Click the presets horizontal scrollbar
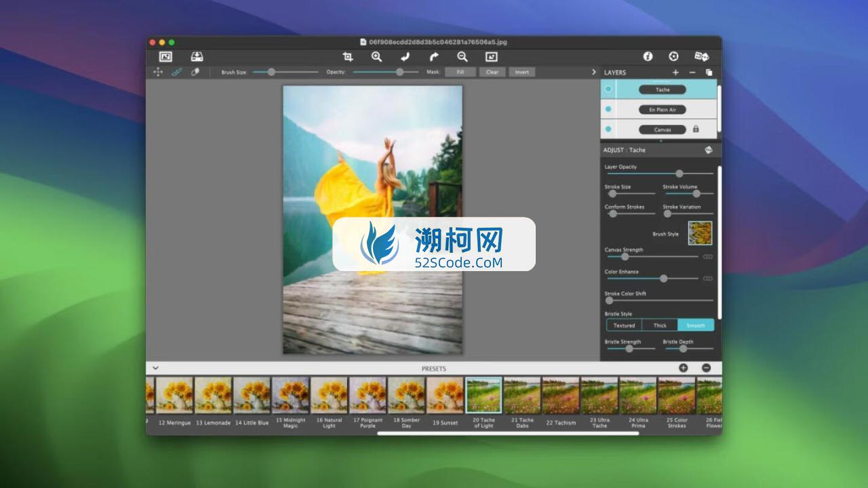This screenshot has width=868, height=488. click(x=508, y=433)
